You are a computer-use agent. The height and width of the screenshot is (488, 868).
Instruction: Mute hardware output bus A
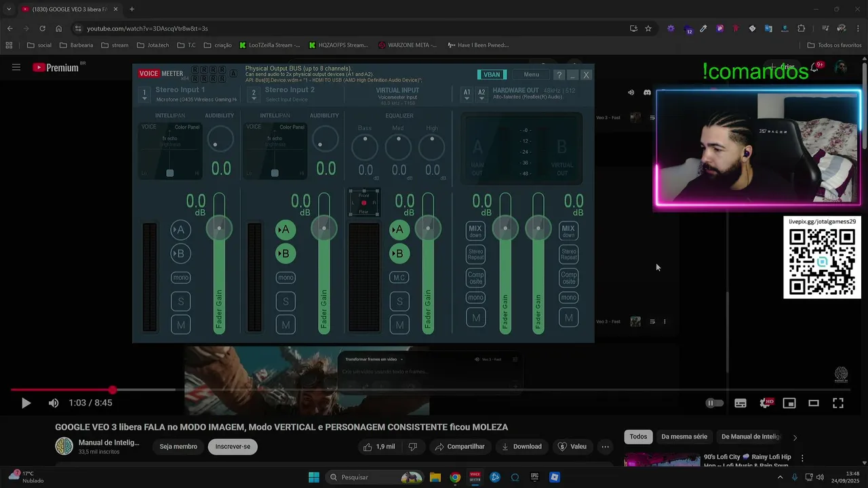click(x=476, y=318)
